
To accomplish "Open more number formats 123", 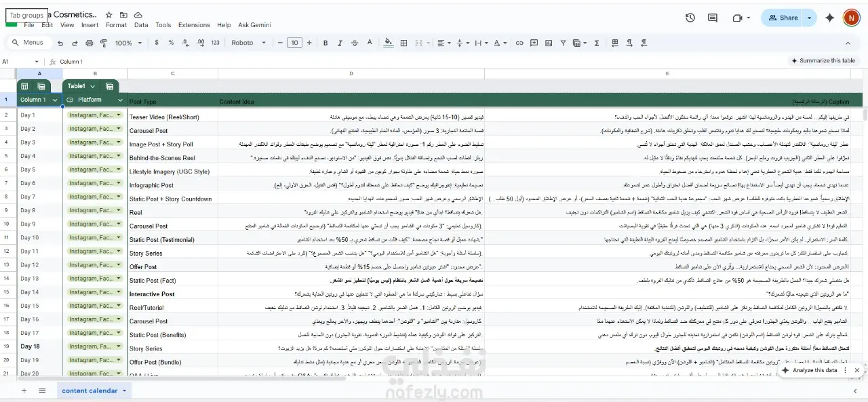I will [215, 43].
